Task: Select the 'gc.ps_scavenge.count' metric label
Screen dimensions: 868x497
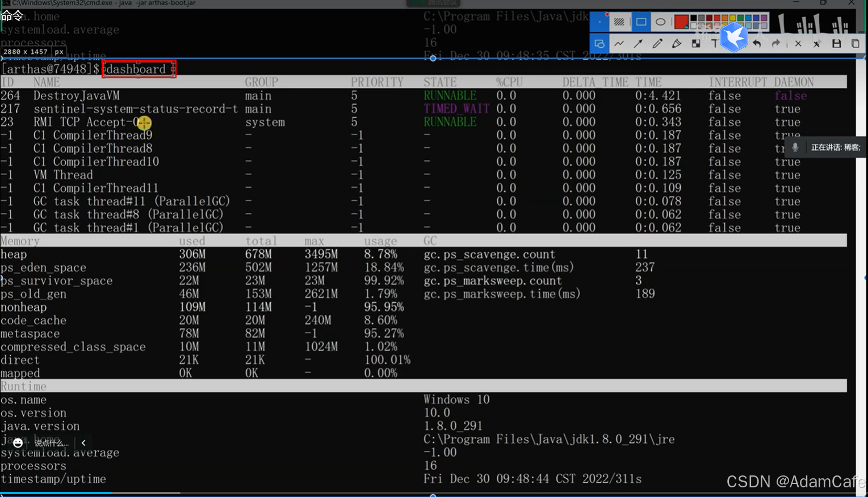Action: tap(489, 254)
